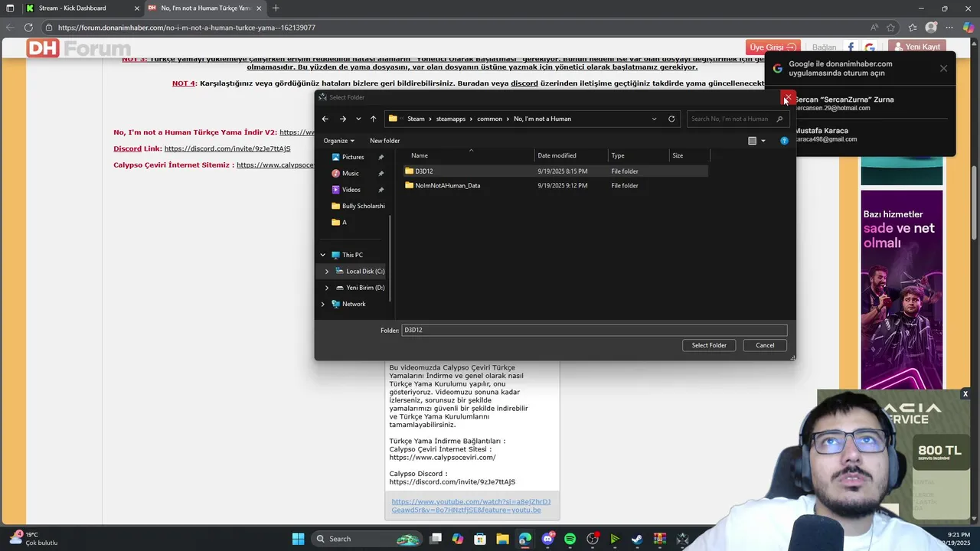Image resolution: width=980 pixels, height=551 pixels.
Task: Open Videos in the navigation pane
Action: (351, 190)
